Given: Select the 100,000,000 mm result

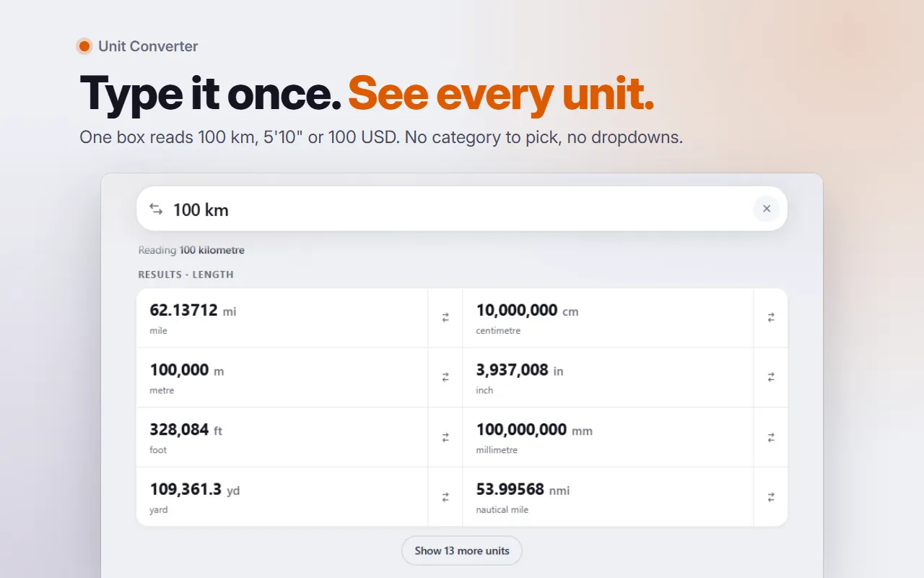Looking at the screenshot, I should pyautogui.click(x=608, y=437).
